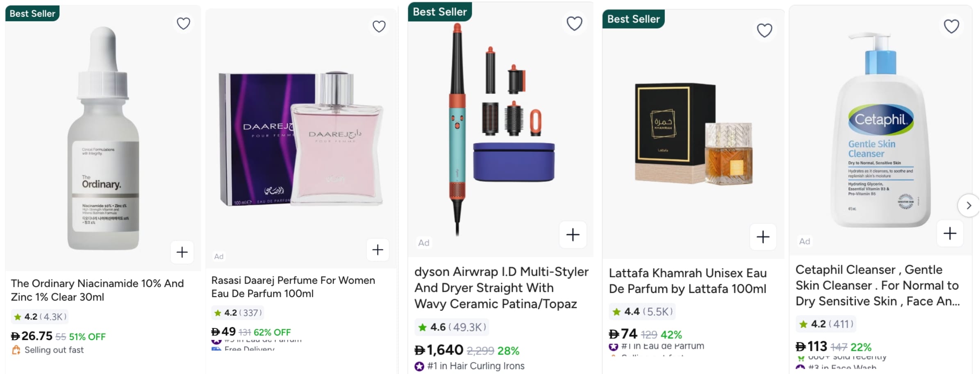The height and width of the screenshot is (374, 980).
Task: View Rasasi Daarej perfume product image
Action: pos(301,139)
